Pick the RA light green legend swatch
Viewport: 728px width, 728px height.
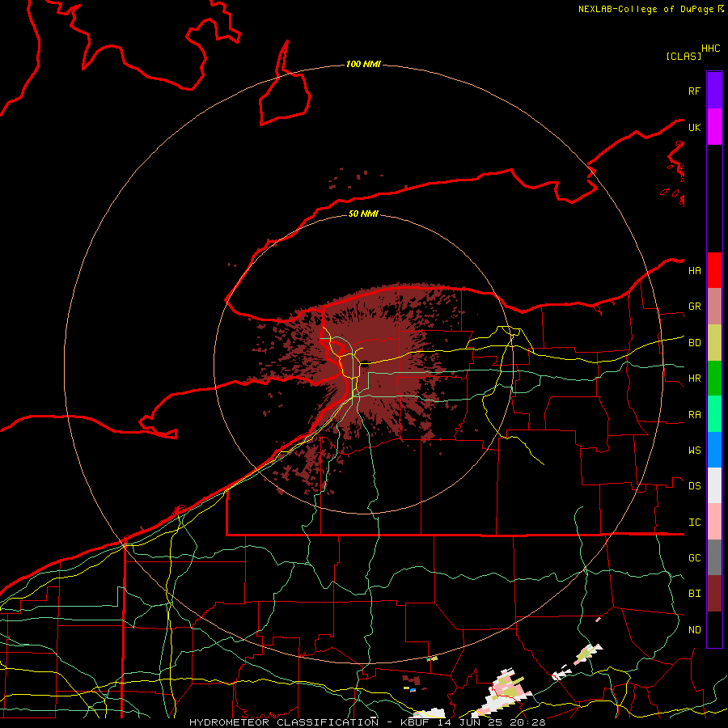[x=714, y=414]
